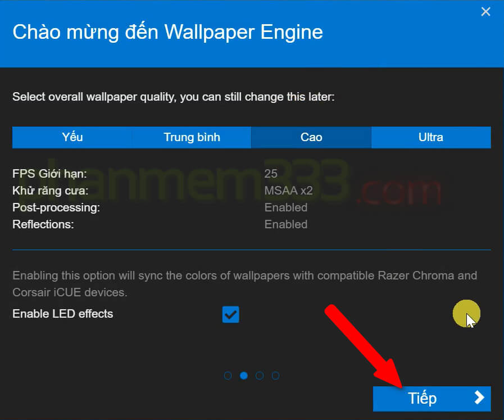The height and width of the screenshot is (420, 504).
Task: Go to the first wizard page dot
Action: (228, 375)
